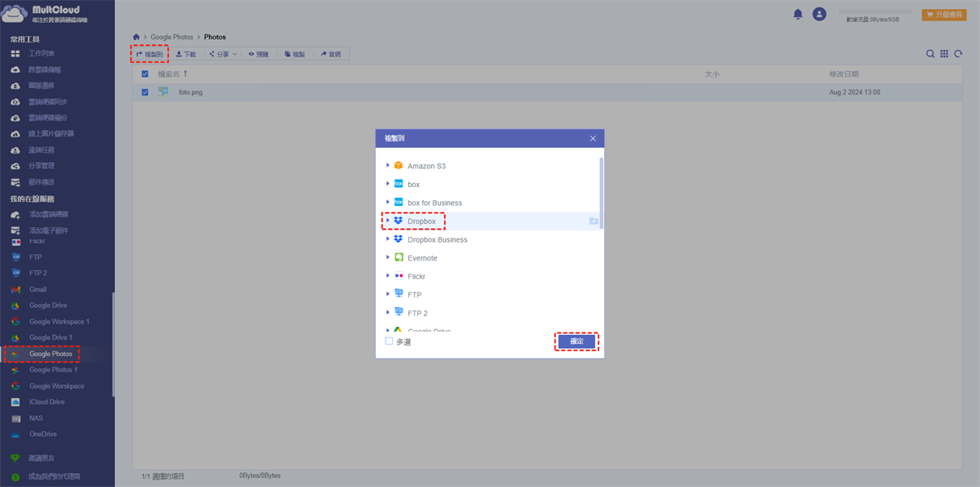Image resolution: width=980 pixels, height=487 pixels.
Task: Toggle the 多選 multi-select checkbox
Action: coord(389,342)
